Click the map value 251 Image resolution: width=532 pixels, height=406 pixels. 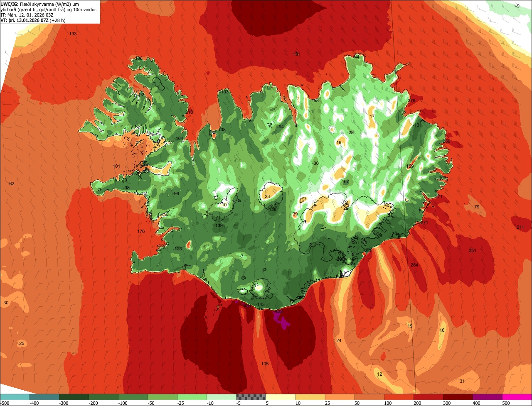[472, 250]
